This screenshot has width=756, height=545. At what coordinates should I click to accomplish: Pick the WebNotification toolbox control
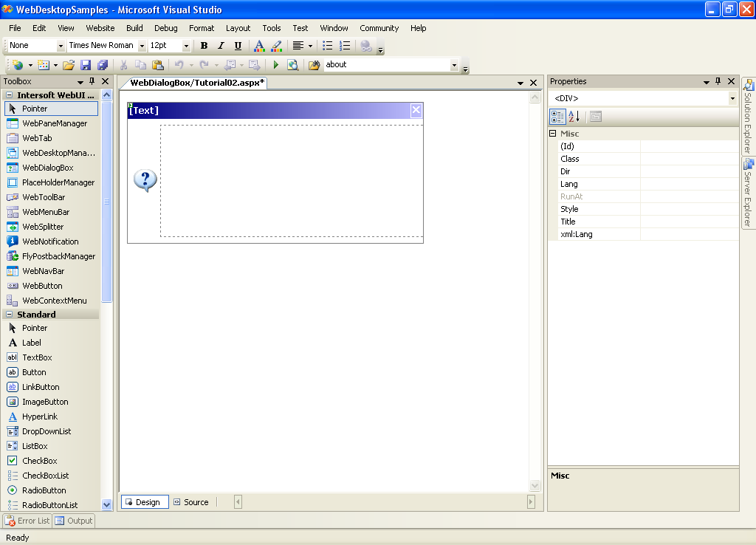[50, 241]
